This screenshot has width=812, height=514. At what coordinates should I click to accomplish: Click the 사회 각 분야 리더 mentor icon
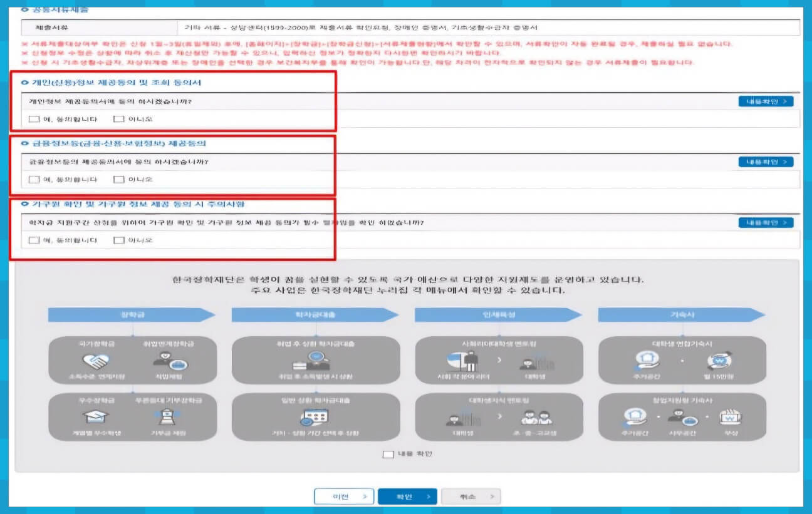point(464,361)
